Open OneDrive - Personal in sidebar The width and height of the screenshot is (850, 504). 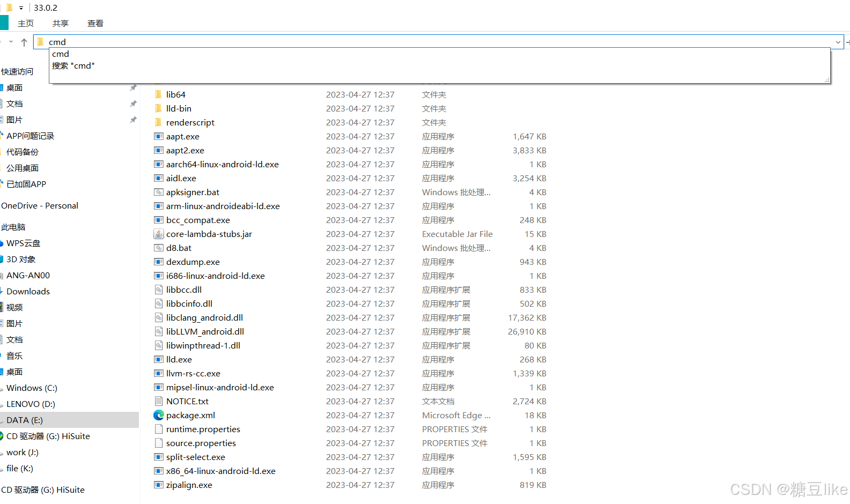point(40,206)
